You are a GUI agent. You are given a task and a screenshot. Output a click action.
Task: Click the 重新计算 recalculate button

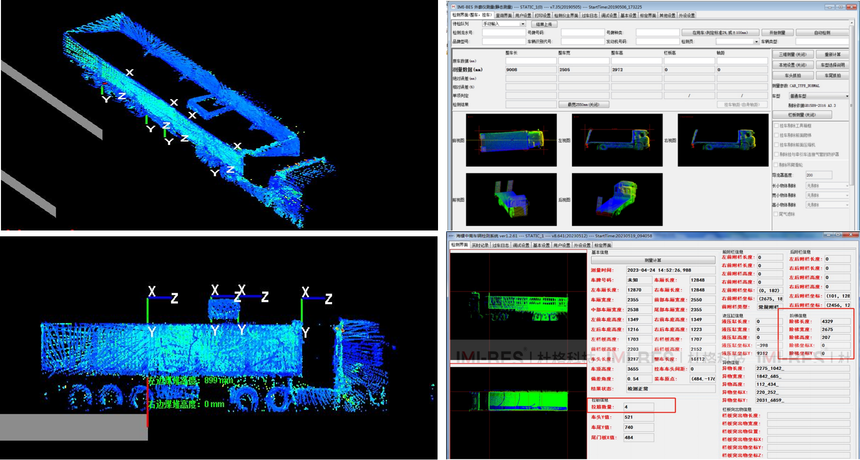[x=832, y=55]
